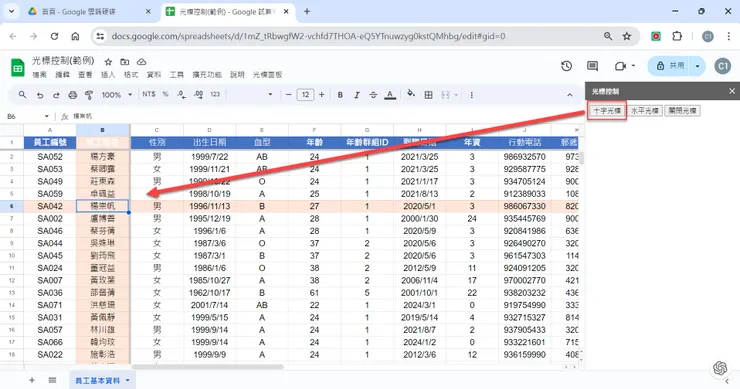Toggle italic formatting
This screenshot has height=389, width=740.
(356, 95)
